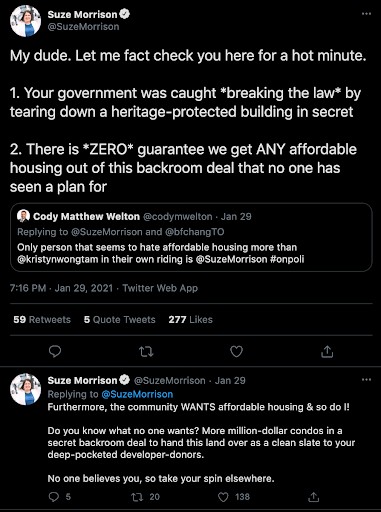Open the quoted Cody Matthew Welton tweet
Image resolution: width=381 pixels, height=512 pixels.
(x=191, y=237)
